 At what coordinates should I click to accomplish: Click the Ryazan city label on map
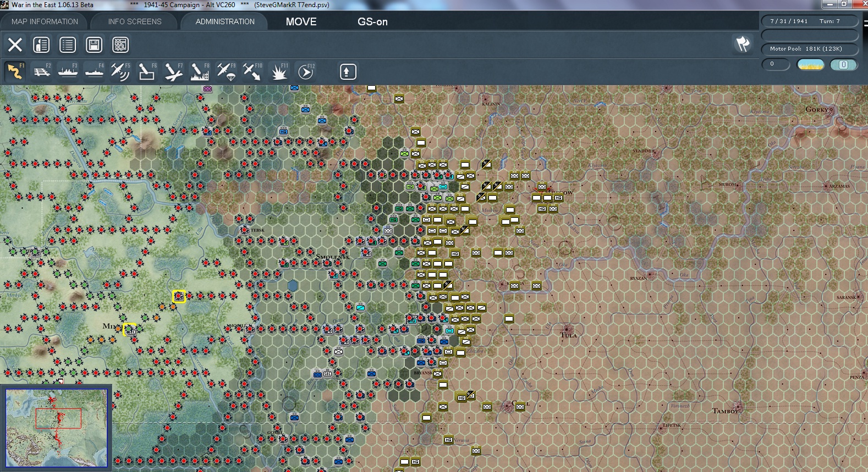click(x=638, y=278)
